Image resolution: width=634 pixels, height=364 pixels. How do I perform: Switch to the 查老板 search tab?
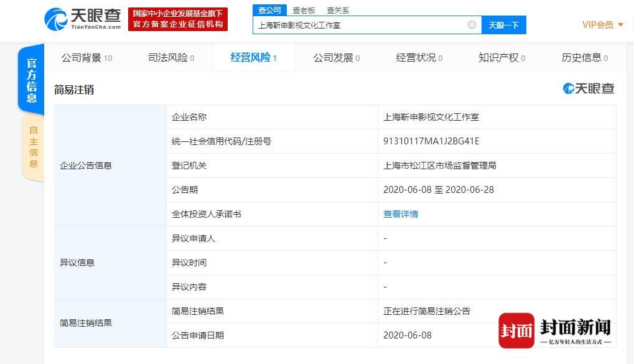[x=304, y=10]
